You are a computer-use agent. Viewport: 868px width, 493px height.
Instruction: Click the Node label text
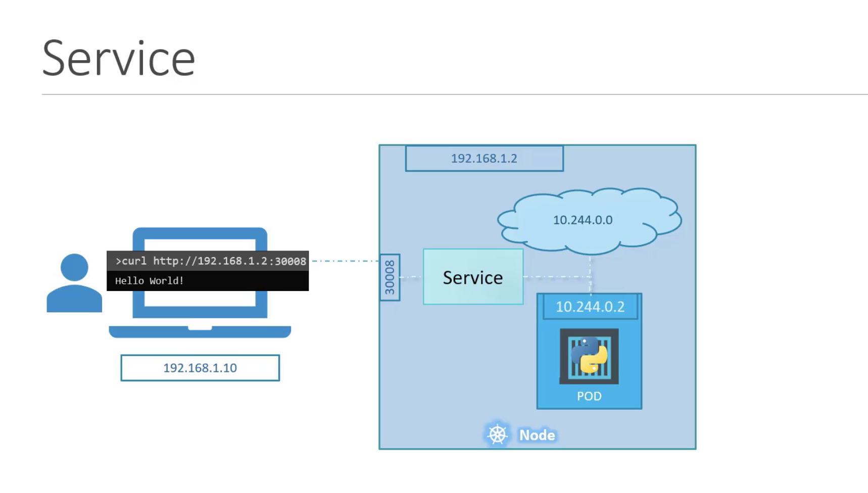[x=537, y=435]
